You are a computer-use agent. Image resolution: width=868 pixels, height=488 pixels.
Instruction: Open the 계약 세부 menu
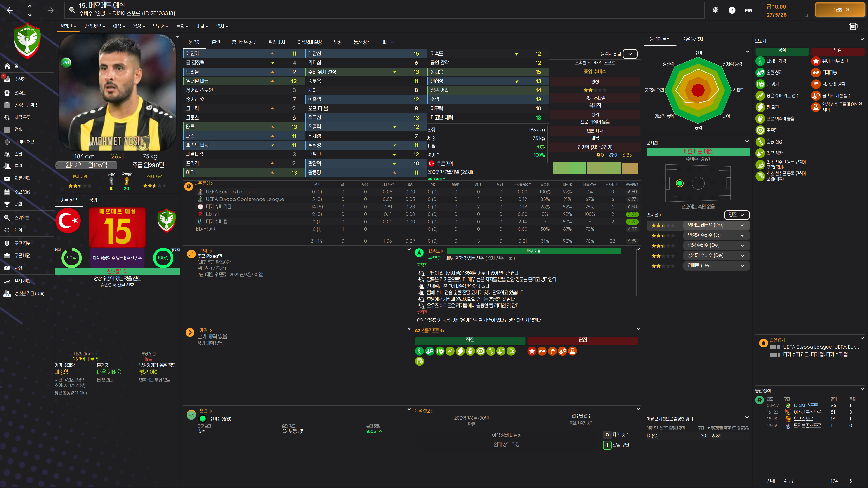pos(95,26)
